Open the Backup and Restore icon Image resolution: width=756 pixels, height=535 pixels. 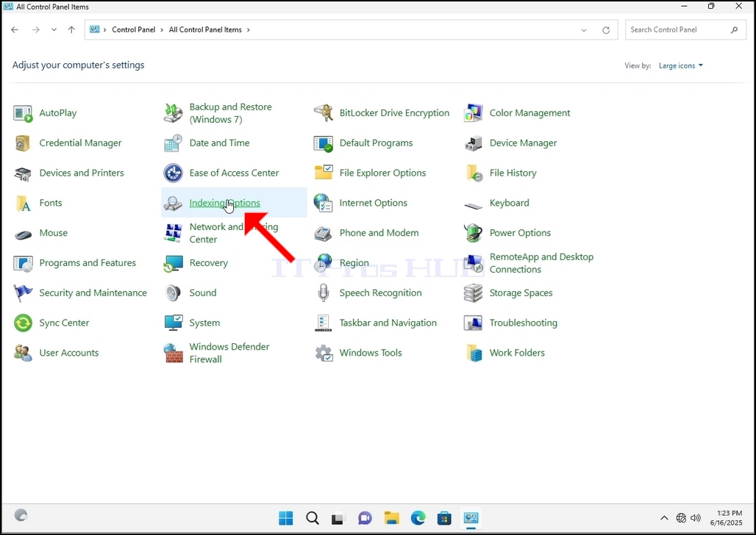(173, 113)
